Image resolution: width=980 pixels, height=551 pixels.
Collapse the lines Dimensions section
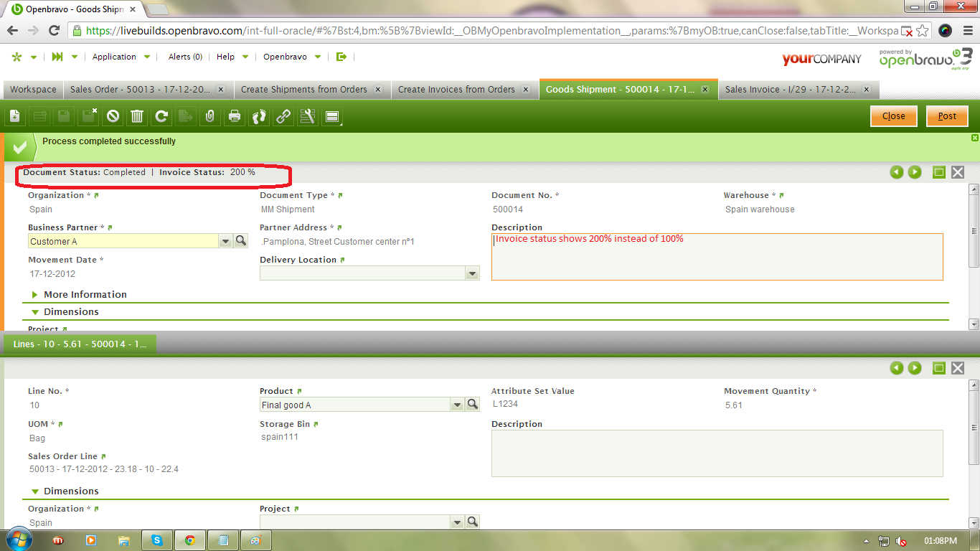point(65,491)
